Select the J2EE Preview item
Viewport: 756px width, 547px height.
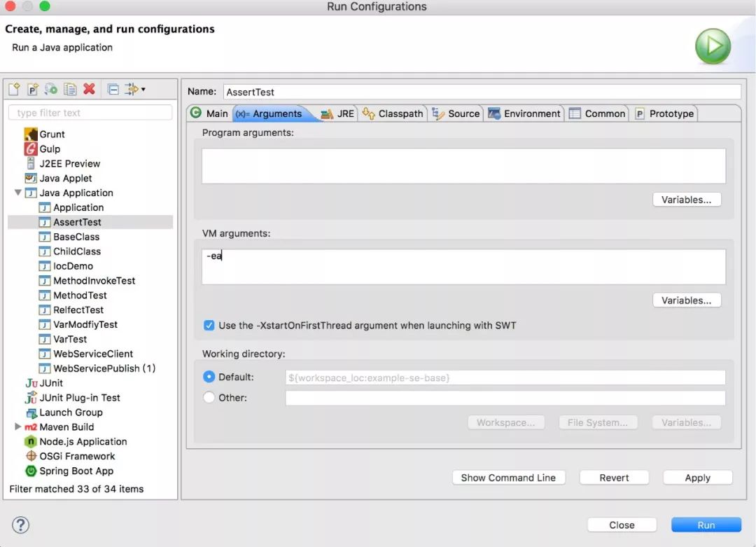pyautogui.click(x=63, y=163)
